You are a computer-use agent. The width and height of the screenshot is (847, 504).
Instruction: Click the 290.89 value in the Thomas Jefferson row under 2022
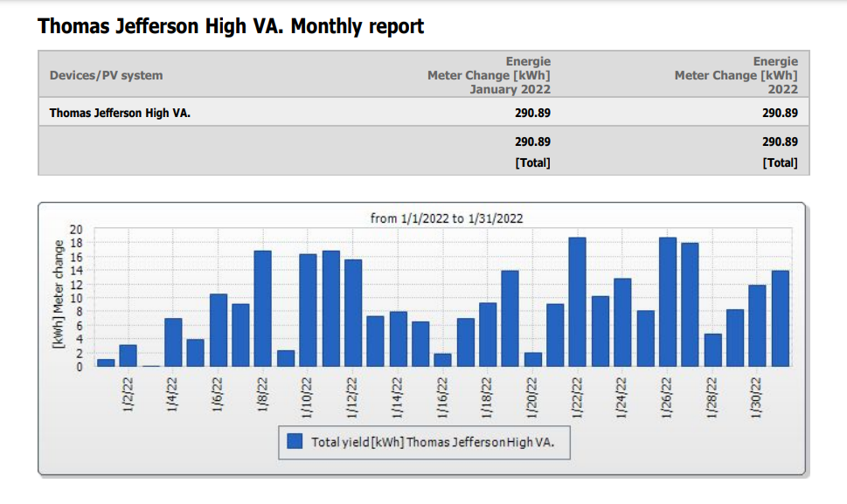780,114
